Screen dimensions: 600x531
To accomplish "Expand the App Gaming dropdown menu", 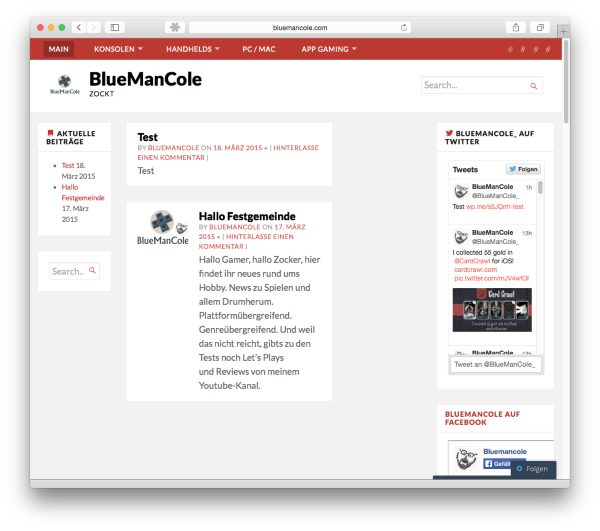I will [x=330, y=49].
